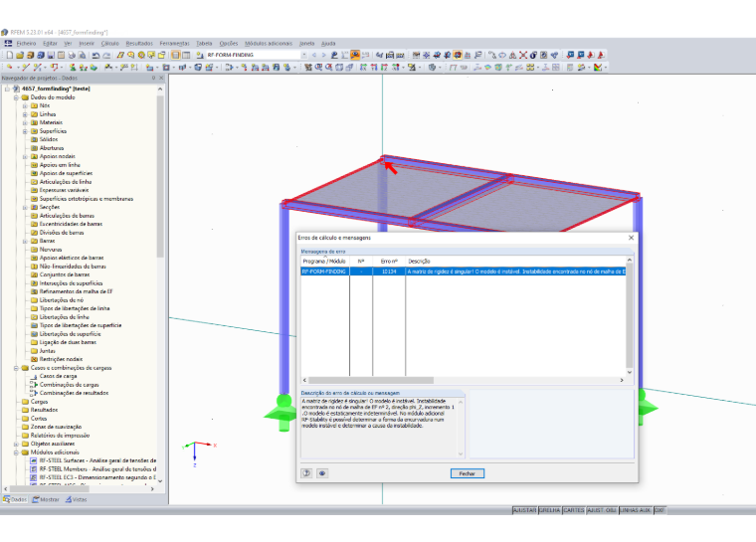Open the Cálculo menu

[x=110, y=44]
